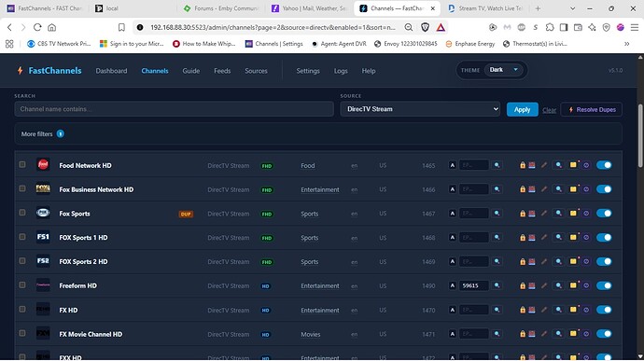Open the browser tab search dropdown arrow
The width and height of the screenshot is (644, 361).
point(572,8)
